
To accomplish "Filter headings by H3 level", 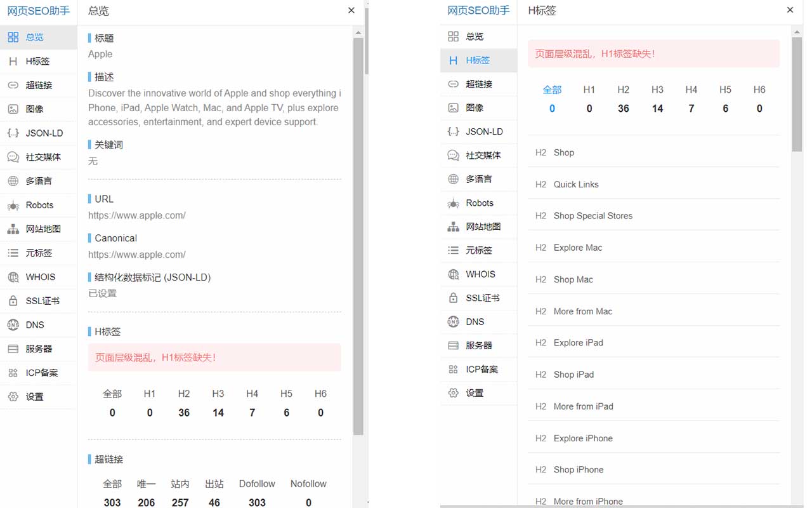I will pyautogui.click(x=657, y=98).
